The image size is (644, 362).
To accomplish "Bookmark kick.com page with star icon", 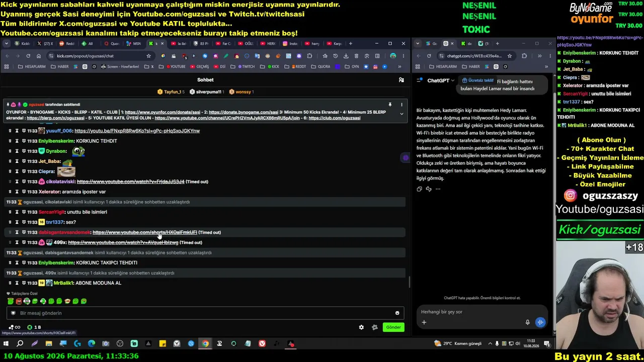I will point(148,56).
